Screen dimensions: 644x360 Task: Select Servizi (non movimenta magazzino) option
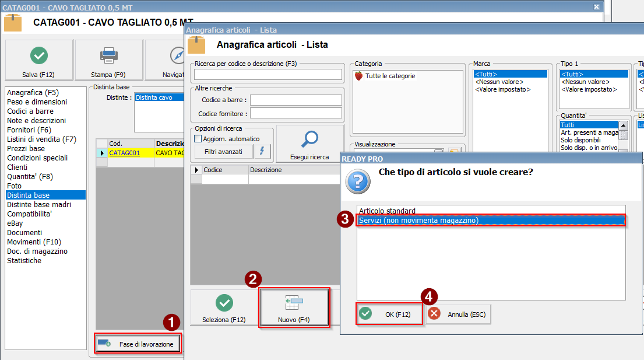(x=418, y=220)
